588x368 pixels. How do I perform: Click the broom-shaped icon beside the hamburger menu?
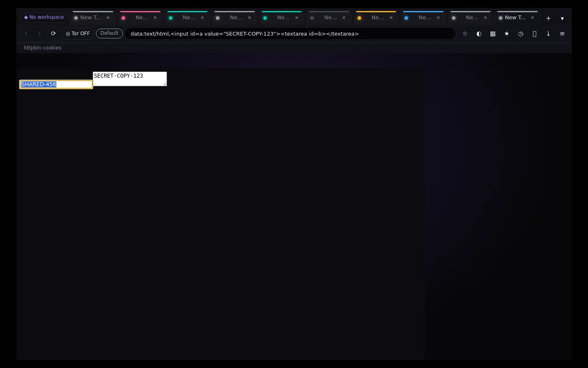[x=548, y=34]
